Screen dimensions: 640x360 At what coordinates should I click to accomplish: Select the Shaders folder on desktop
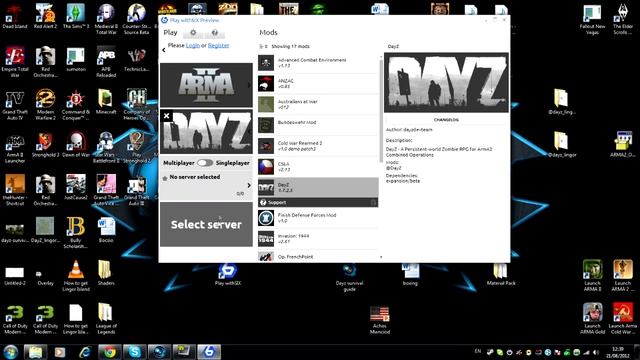pyautogui.click(x=106, y=273)
